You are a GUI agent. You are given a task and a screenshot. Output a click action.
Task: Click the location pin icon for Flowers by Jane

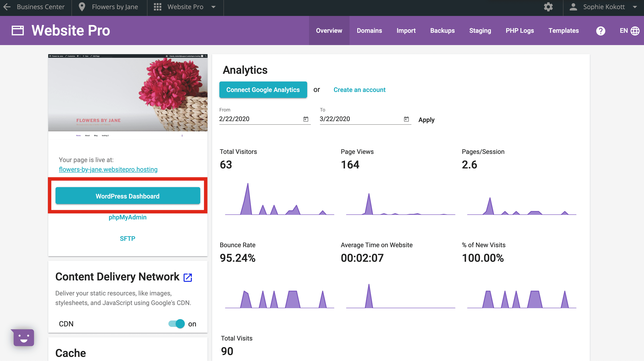click(x=82, y=7)
